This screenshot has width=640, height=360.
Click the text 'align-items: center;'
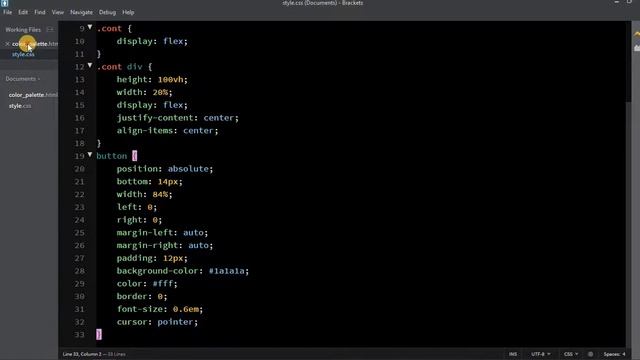click(x=167, y=130)
